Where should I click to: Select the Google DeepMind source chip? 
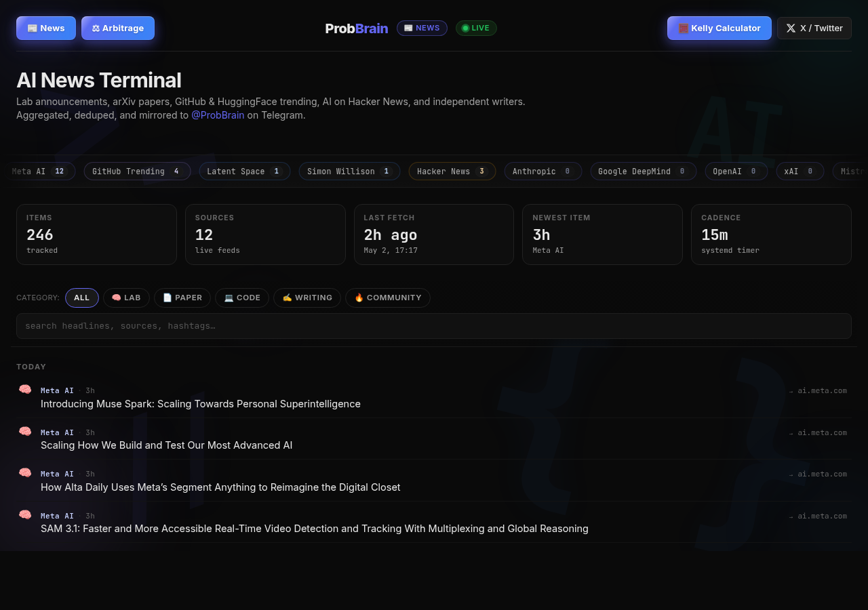click(643, 171)
